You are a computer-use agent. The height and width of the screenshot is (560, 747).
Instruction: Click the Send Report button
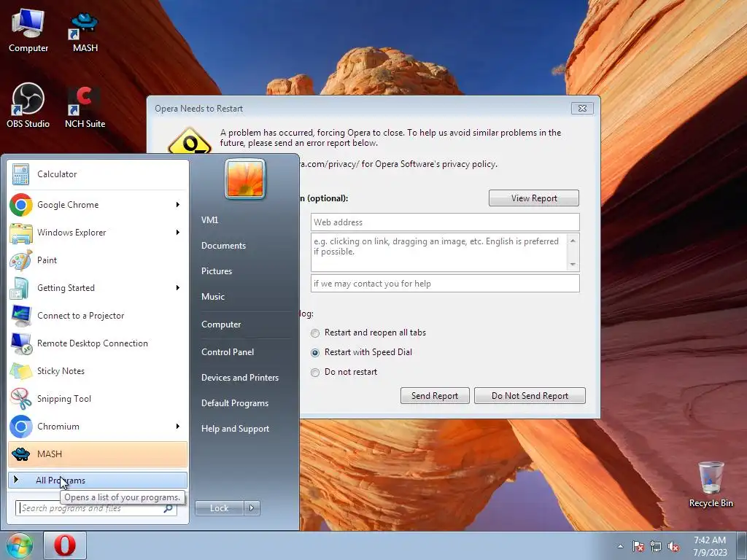435,396
